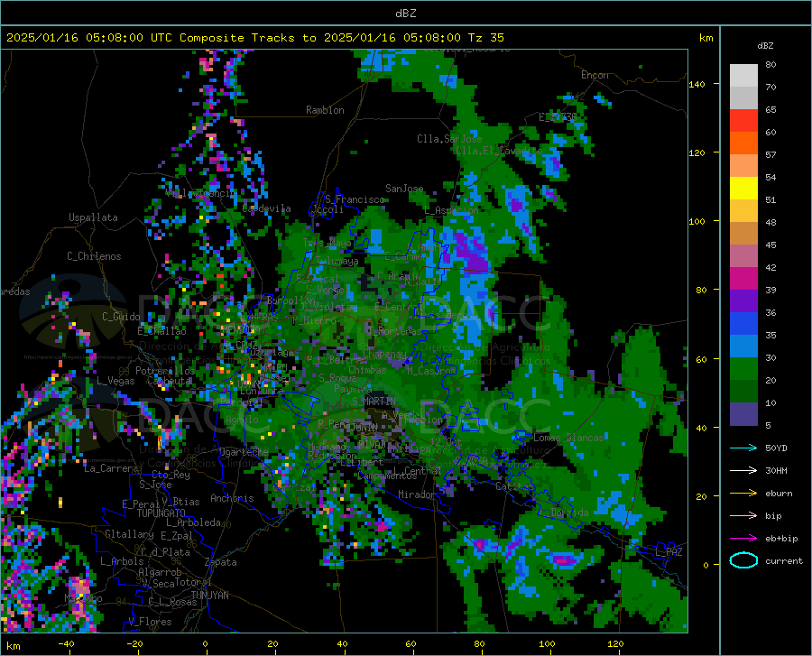
Task: Click the 'Capdevila' map label
Action: click(266, 208)
